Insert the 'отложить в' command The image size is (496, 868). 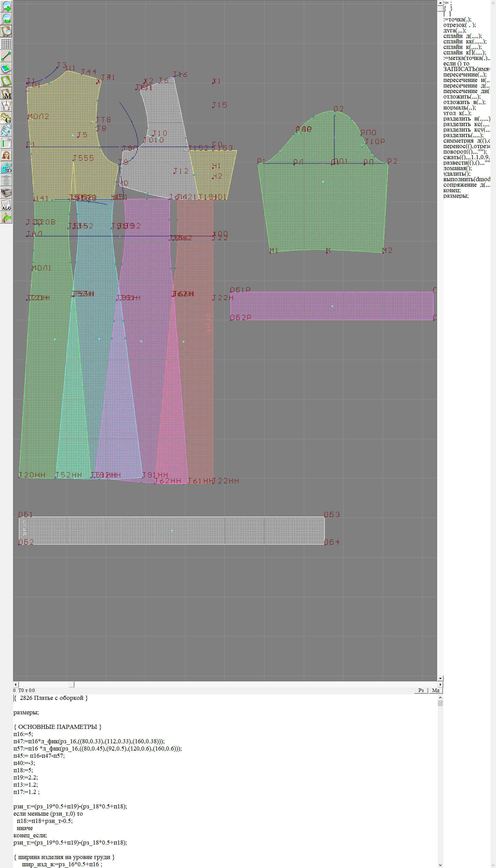464,102
